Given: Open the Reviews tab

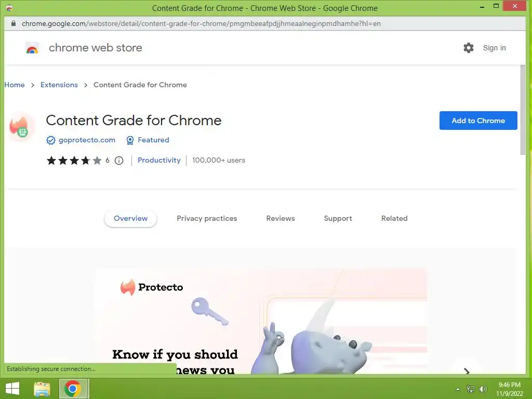Looking at the screenshot, I should tap(280, 219).
